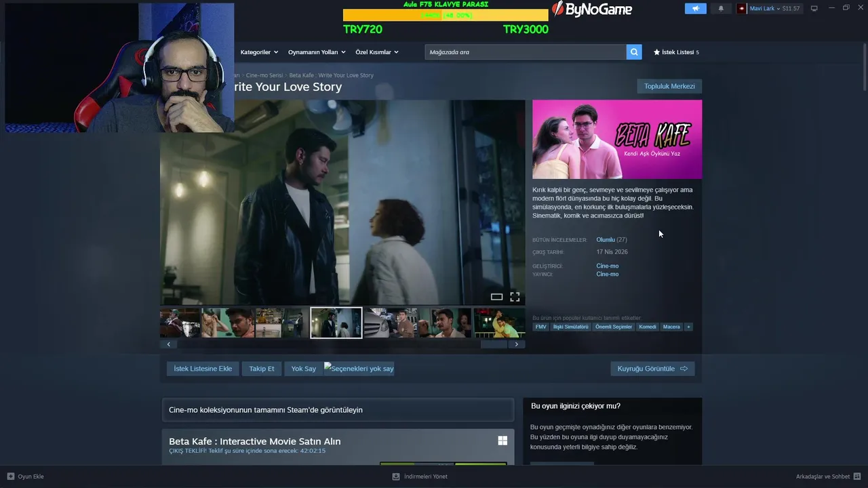The image size is (868, 488).
Task: Click the Oyun Ekle plus icon
Action: [11, 476]
